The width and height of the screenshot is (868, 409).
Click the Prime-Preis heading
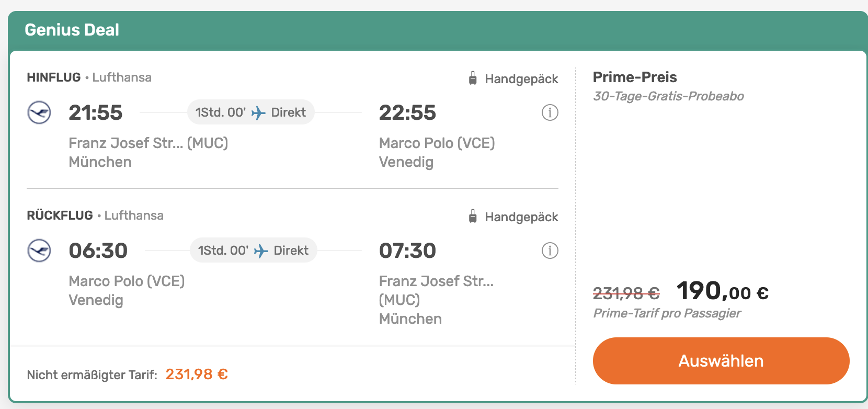(635, 77)
